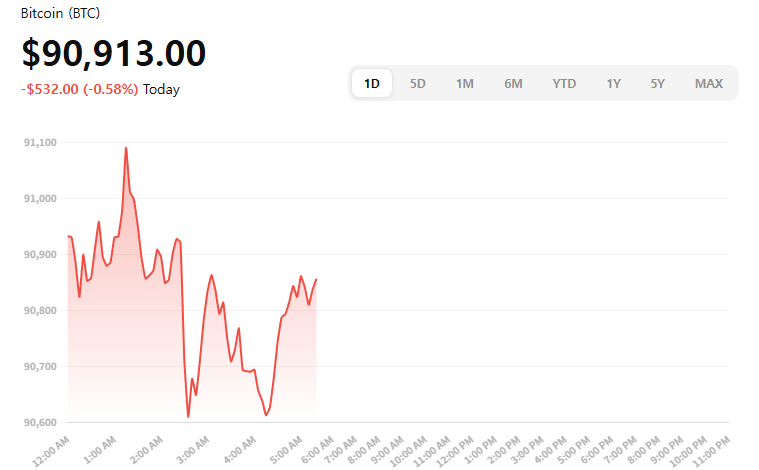Open the 6M time range view
Viewport: 759px width, 470px height.
coord(513,84)
